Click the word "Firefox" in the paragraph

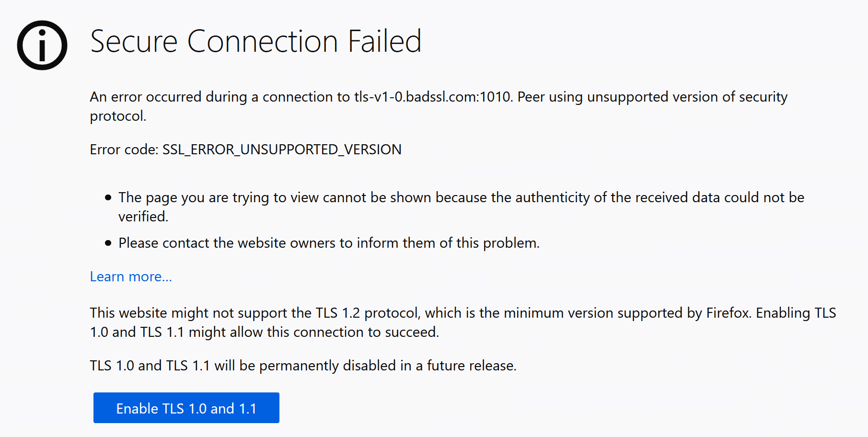pyautogui.click(x=727, y=313)
